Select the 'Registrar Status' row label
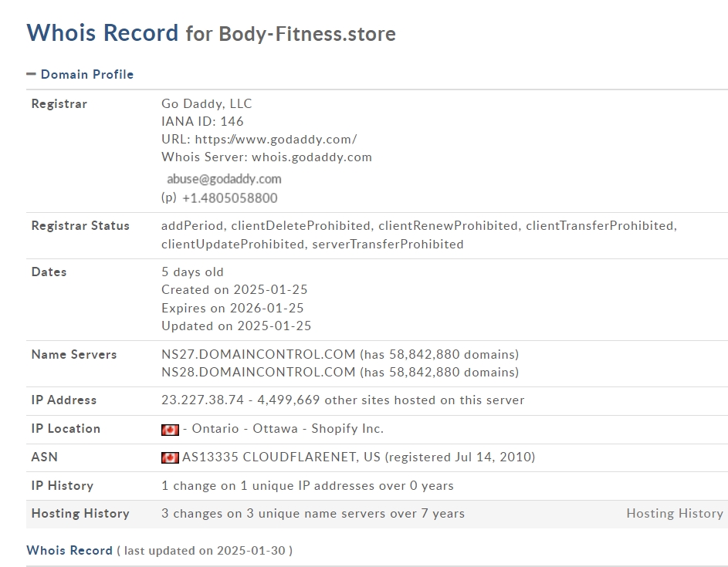Image resolution: width=728 pixels, height=567 pixels. (x=80, y=226)
